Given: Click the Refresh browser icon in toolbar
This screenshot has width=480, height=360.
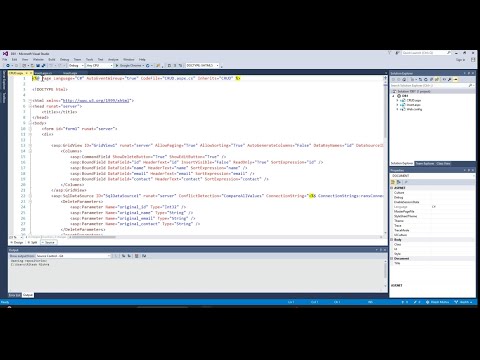Looking at the screenshot, I should pyautogui.click(x=148, y=66).
